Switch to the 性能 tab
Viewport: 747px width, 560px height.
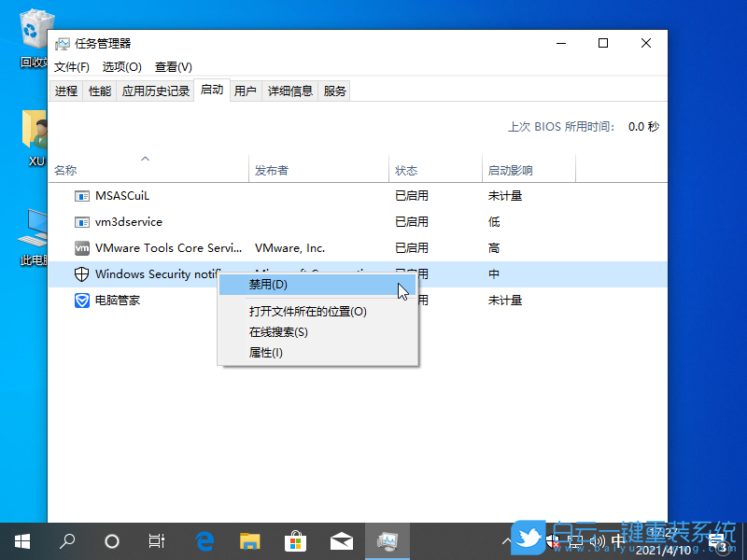(x=99, y=91)
